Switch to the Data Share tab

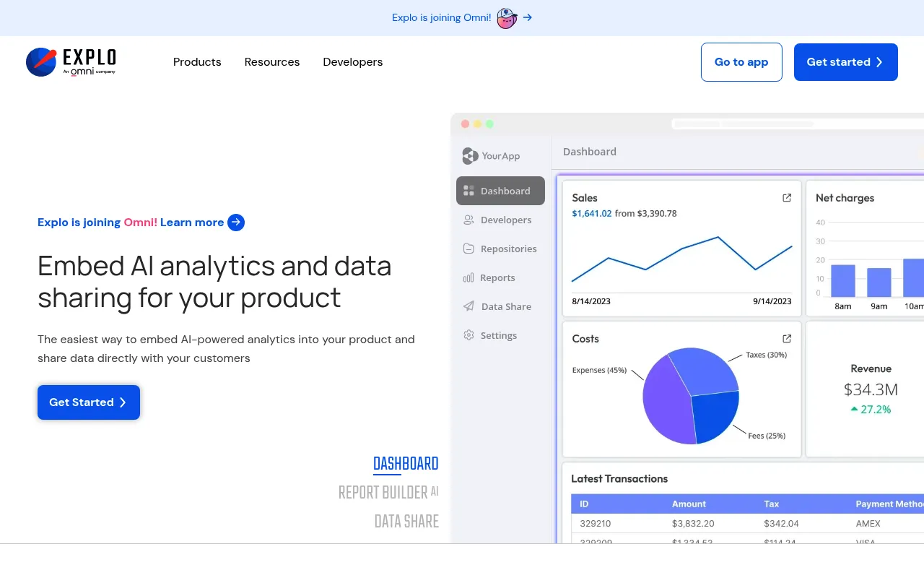click(406, 521)
